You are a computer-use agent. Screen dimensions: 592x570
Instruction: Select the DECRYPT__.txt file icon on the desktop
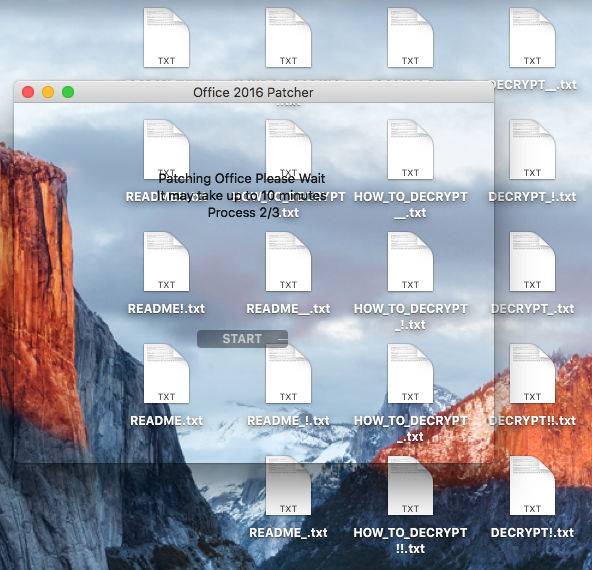pos(532,38)
